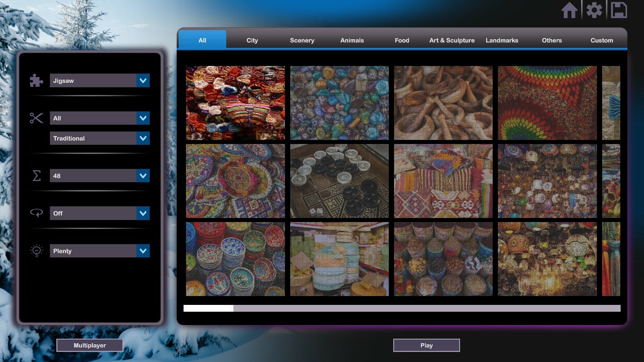Open the settings gear icon
The height and width of the screenshot is (362, 644).
coord(595,11)
